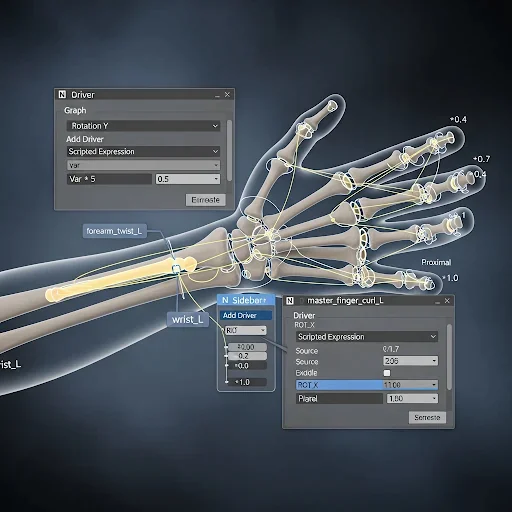Click the +0.0 value field in Sidebar

(x=247, y=366)
